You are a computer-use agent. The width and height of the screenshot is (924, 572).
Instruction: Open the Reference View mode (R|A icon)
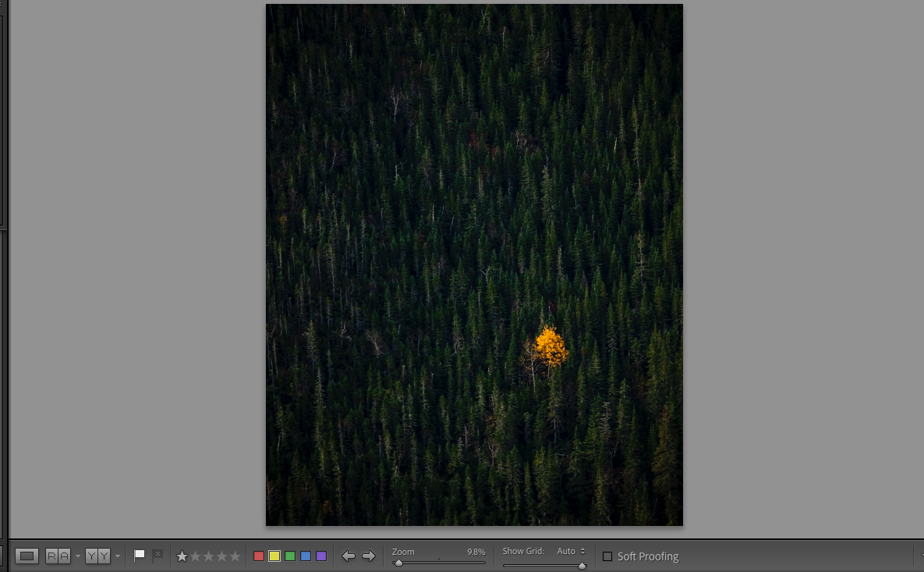(58, 556)
